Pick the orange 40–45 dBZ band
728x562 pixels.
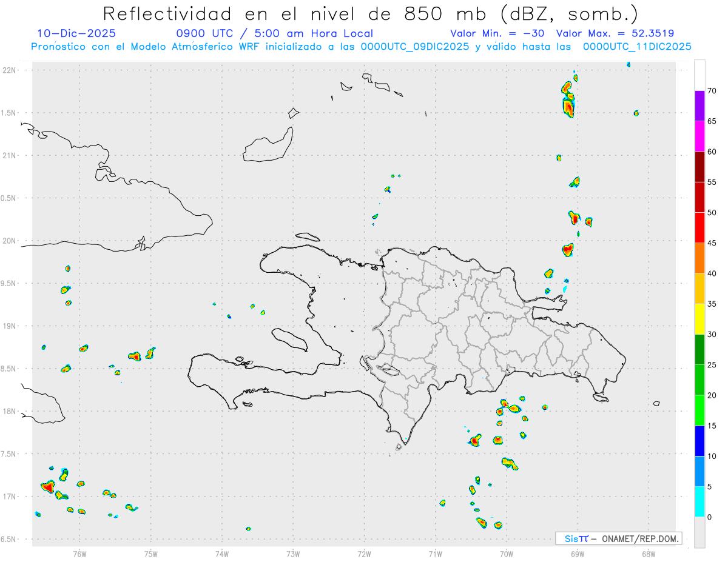tap(699, 258)
